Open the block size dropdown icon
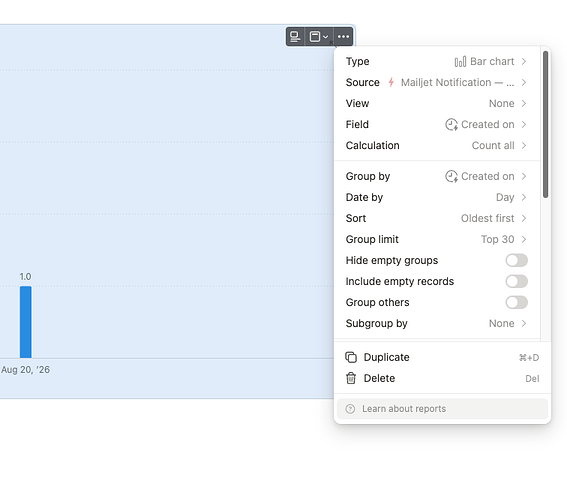Screen dimensions: 567x499 pyautogui.click(x=319, y=37)
